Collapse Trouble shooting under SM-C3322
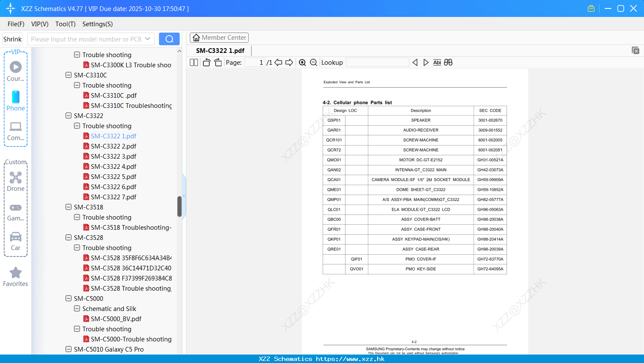The width and height of the screenshot is (644, 363). coord(77,126)
